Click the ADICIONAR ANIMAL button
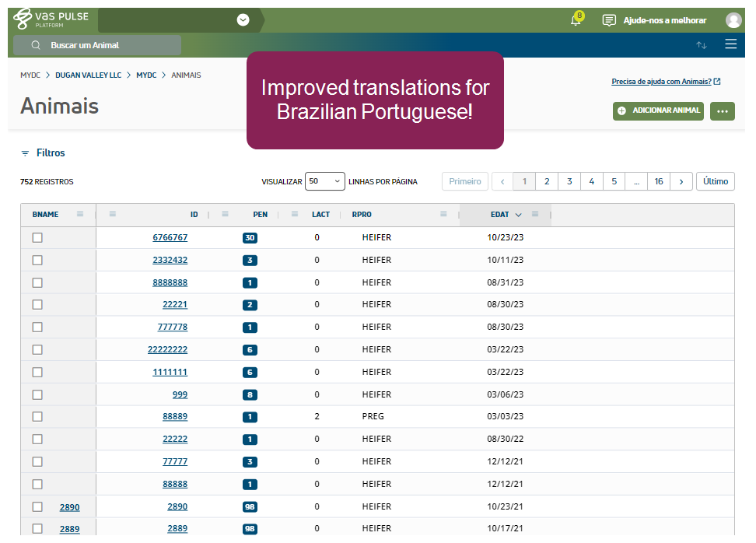Image resolution: width=756 pixels, height=543 pixels. click(658, 111)
